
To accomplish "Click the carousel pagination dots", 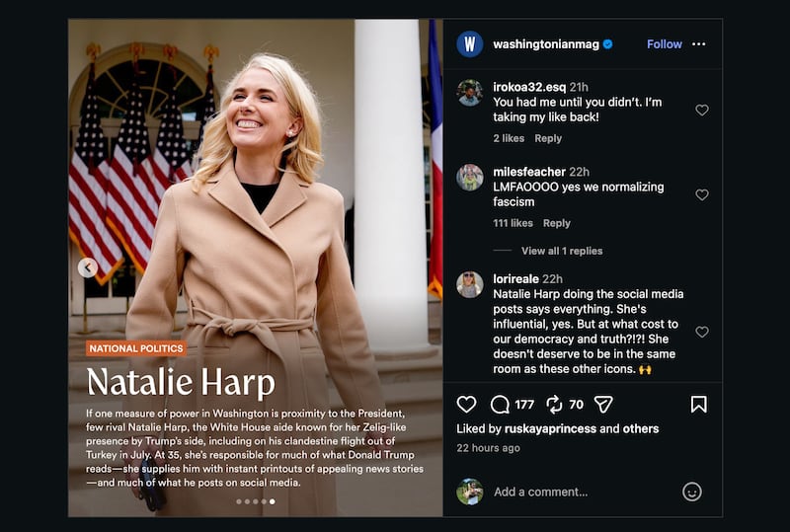I will 256,501.
